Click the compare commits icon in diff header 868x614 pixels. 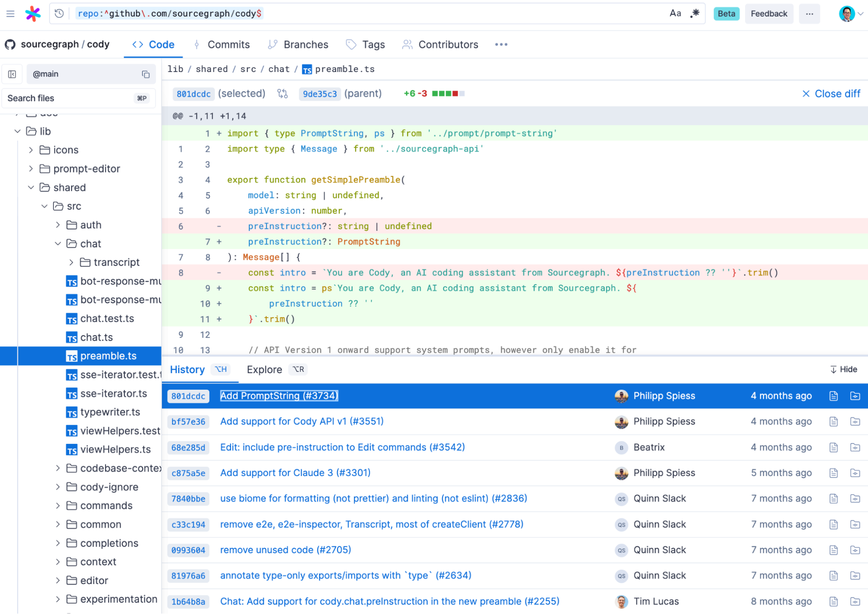[x=283, y=94]
